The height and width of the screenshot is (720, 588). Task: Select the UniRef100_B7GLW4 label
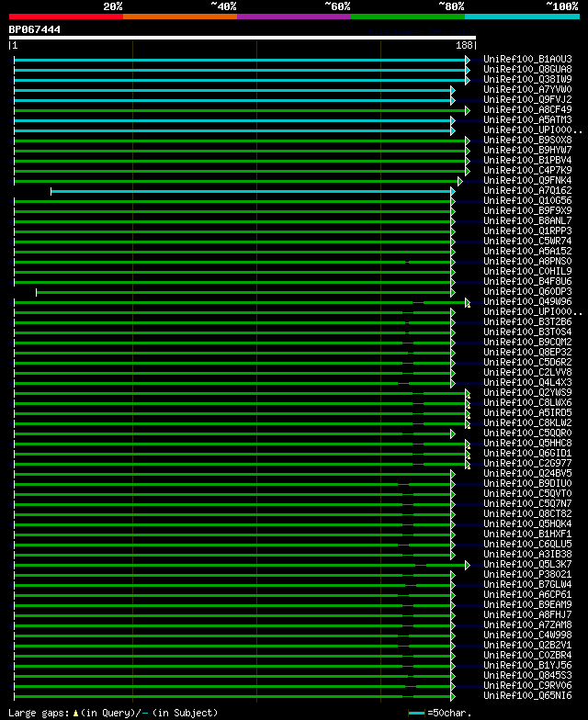point(527,584)
